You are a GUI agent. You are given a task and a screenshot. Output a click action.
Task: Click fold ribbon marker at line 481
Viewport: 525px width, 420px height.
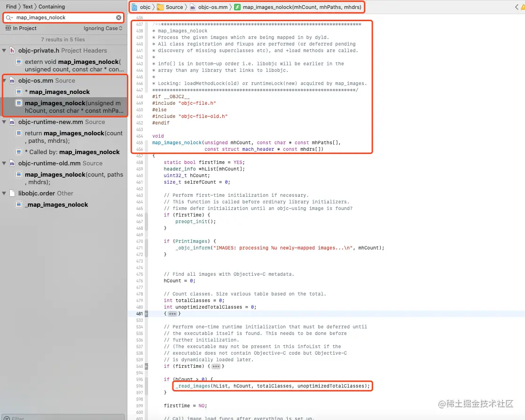point(146,313)
